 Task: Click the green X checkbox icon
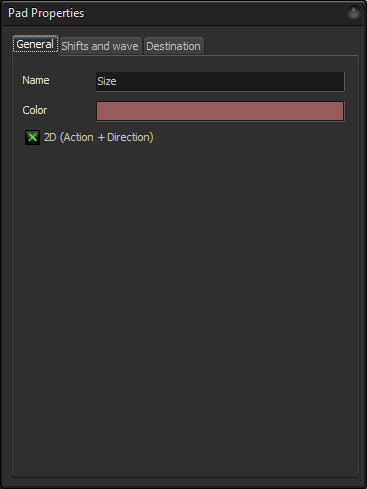pos(32,137)
